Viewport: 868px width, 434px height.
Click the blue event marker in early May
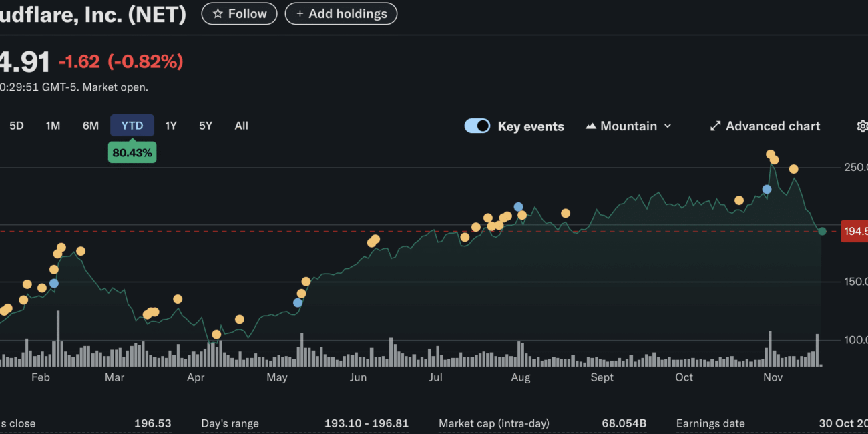coord(298,303)
